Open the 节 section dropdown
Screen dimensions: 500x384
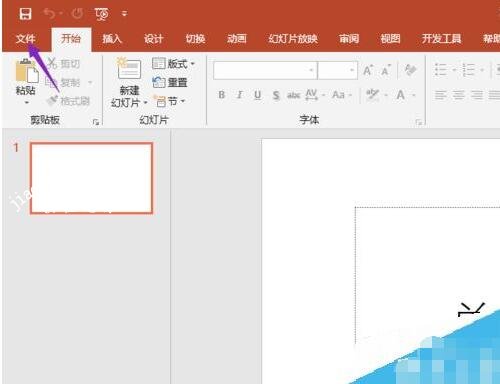[170, 101]
